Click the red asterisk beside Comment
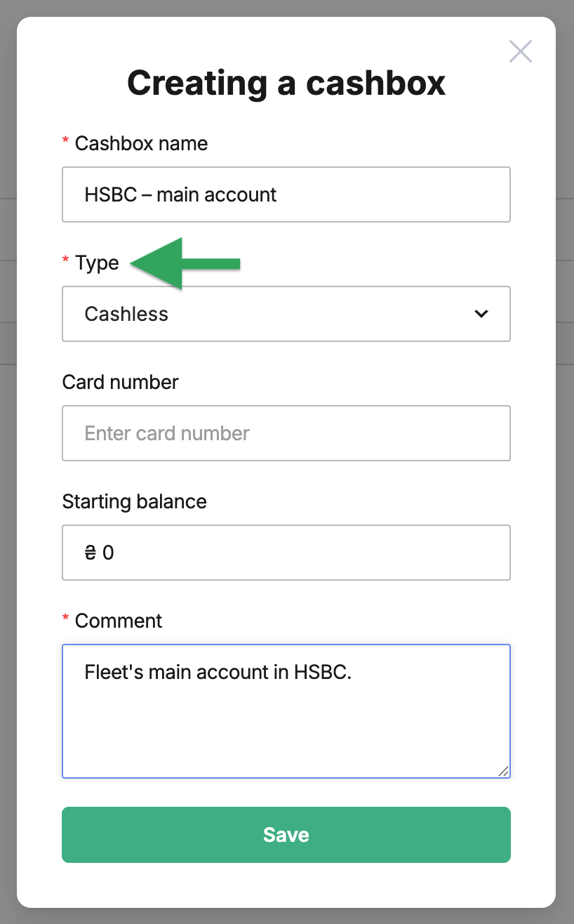 [x=66, y=620]
